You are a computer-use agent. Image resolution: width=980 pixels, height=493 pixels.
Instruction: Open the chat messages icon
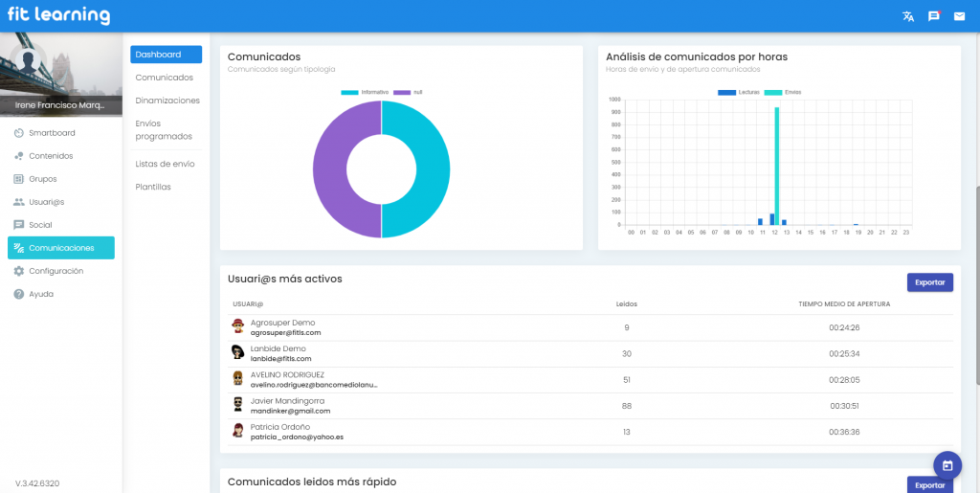tap(934, 16)
